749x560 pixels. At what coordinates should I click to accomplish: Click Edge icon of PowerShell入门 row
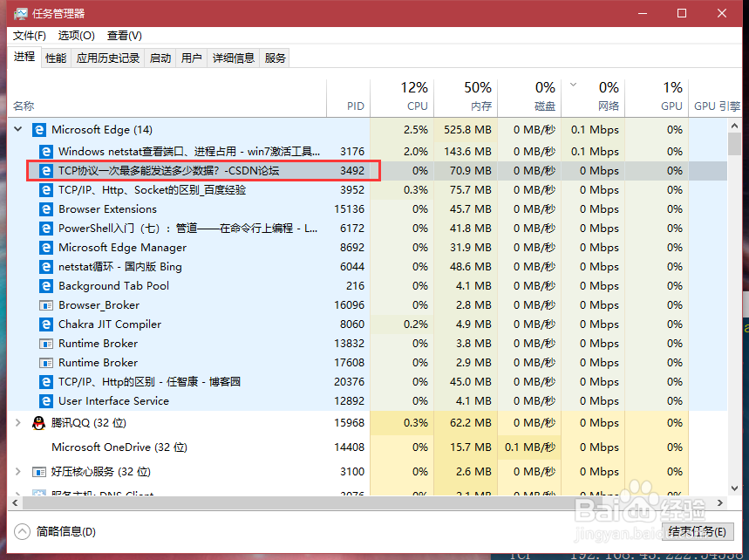point(46,229)
